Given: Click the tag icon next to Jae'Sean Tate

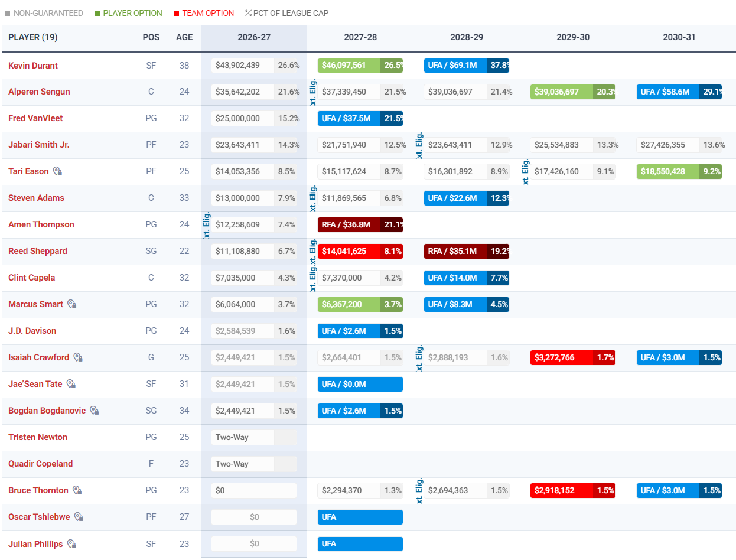Looking at the screenshot, I should click(71, 384).
